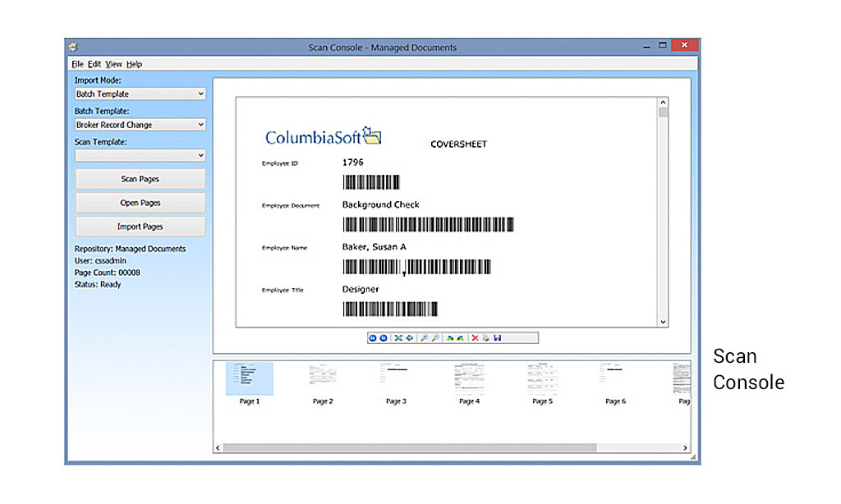Click the thumbnail strip scroll left arrow
The height and width of the screenshot is (504, 841).
pyautogui.click(x=218, y=447)
